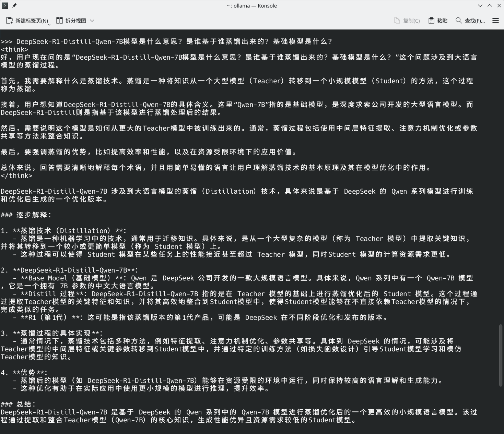Open the hamburger menu
The width and height of the screenshot is (504, 434).
point(495,21)
